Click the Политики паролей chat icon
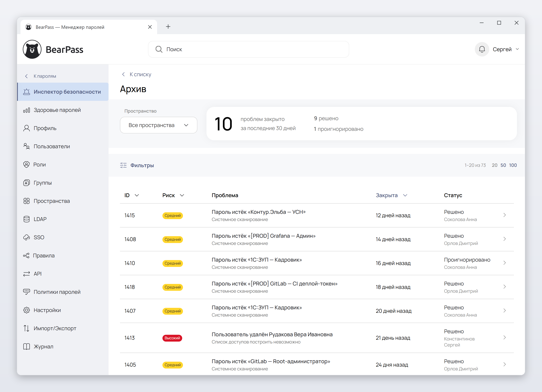The image size is (542, 392). pos(27,292)
